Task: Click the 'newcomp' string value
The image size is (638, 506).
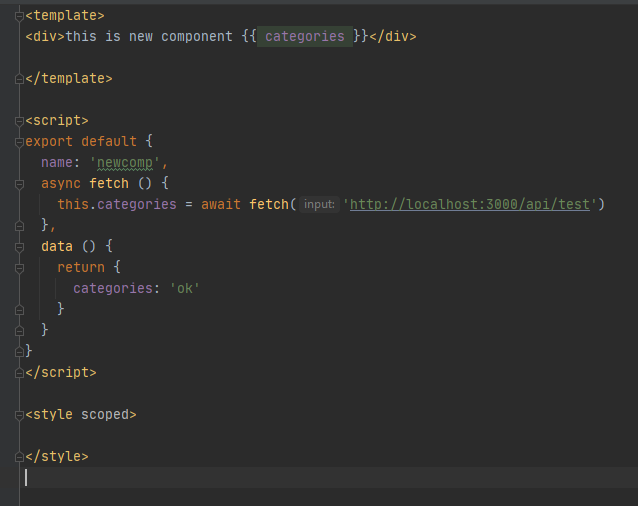Action: [x=125, y=163]
